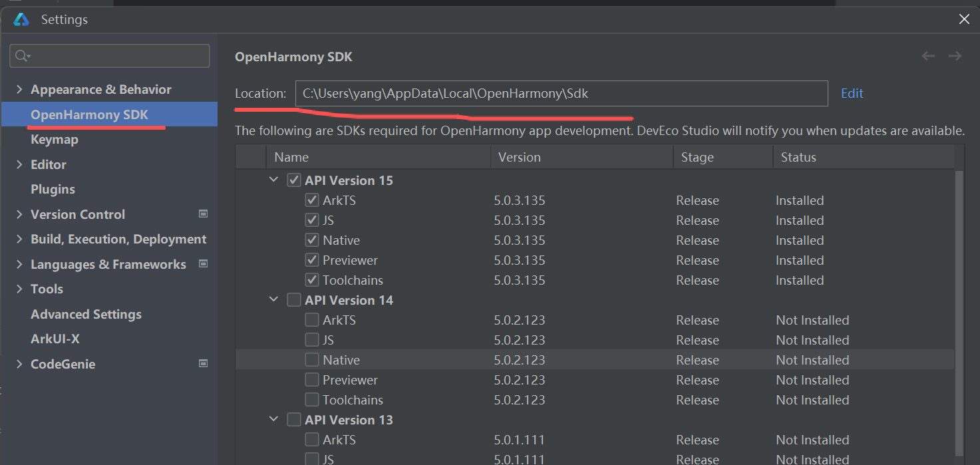Viewport: 980px width, 465px height.
Task: Click project-level icon beside Languages & Frameworks
Action: [204, 264]
